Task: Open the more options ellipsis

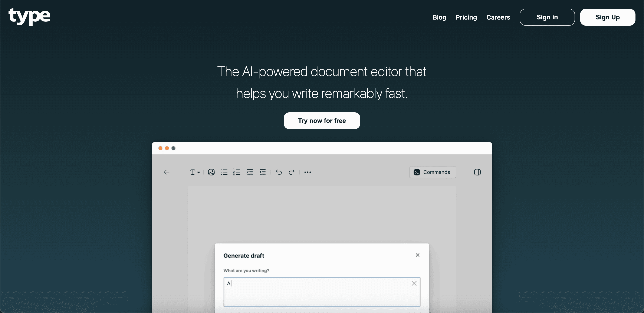Action: [x=308, y=172]
